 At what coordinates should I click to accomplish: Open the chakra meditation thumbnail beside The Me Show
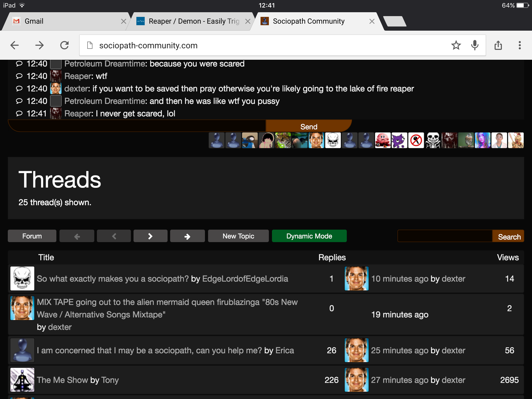pyautogui.click(x=22, y=380)
